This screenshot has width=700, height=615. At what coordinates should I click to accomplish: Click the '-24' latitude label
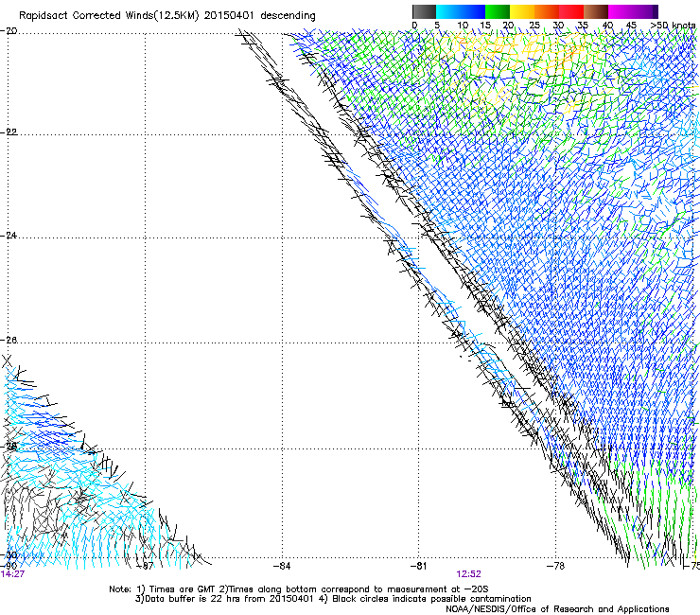pos(9,235)
